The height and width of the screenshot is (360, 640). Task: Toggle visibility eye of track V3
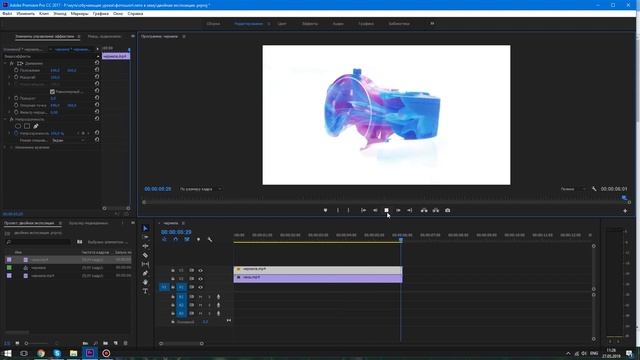click(200, 271)
